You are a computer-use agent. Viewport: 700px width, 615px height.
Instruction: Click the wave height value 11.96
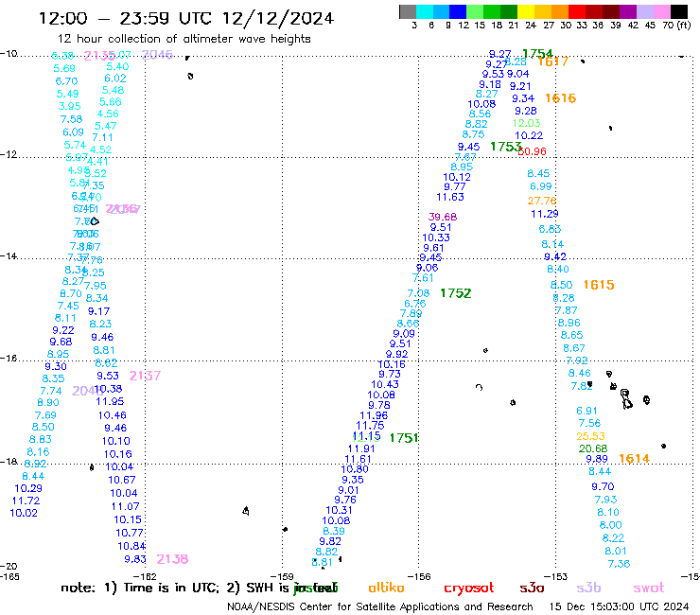374,415
